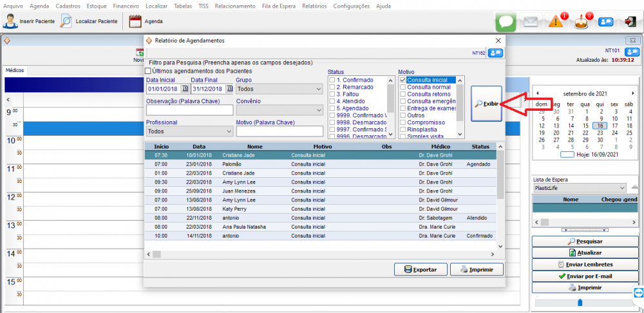
Task: Click the Observação keyword input field
Action: coord(189,110)
